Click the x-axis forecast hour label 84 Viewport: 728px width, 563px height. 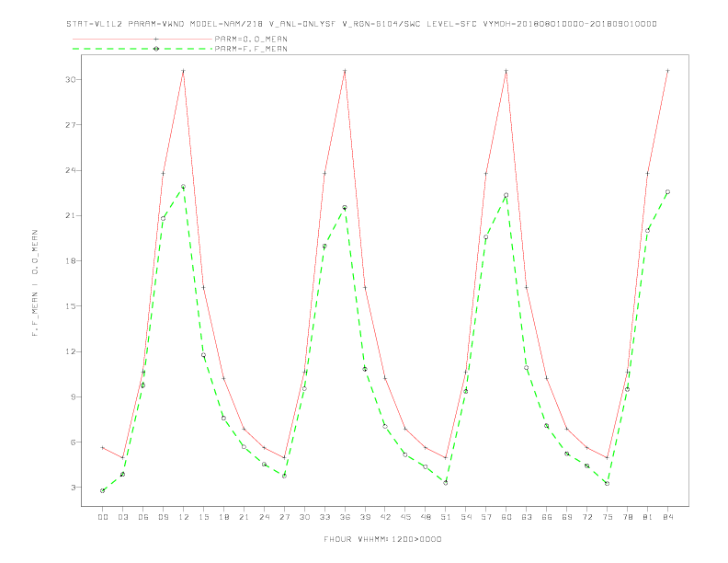tap(667, 517)
